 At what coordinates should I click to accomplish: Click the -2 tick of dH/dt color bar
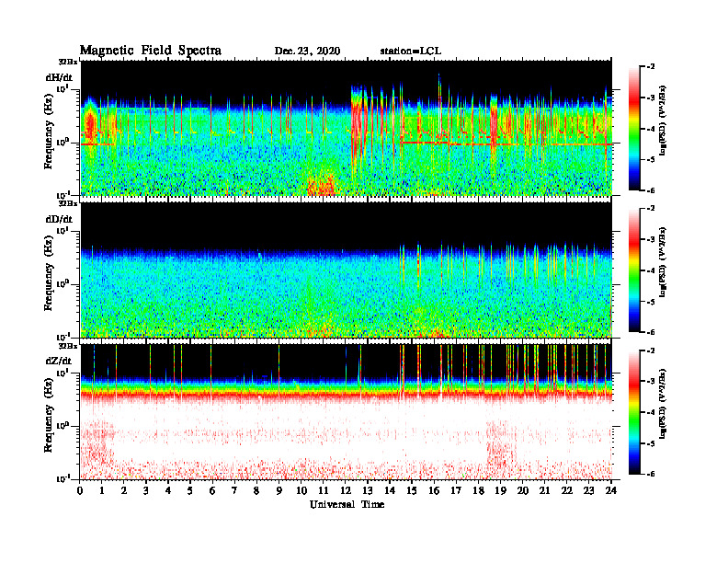pos(650,67)
